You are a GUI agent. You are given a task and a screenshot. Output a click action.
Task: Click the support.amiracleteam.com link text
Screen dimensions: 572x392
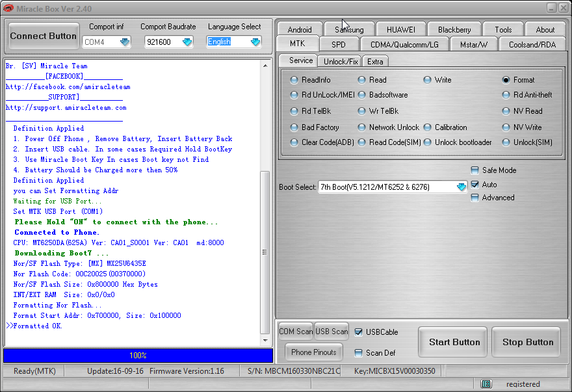click(x=66, y=108)
